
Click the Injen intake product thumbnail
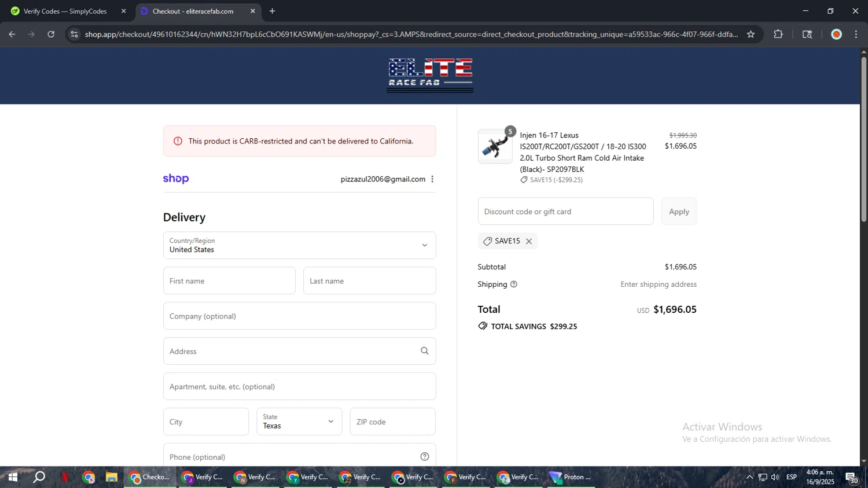[x=495, y=146]
